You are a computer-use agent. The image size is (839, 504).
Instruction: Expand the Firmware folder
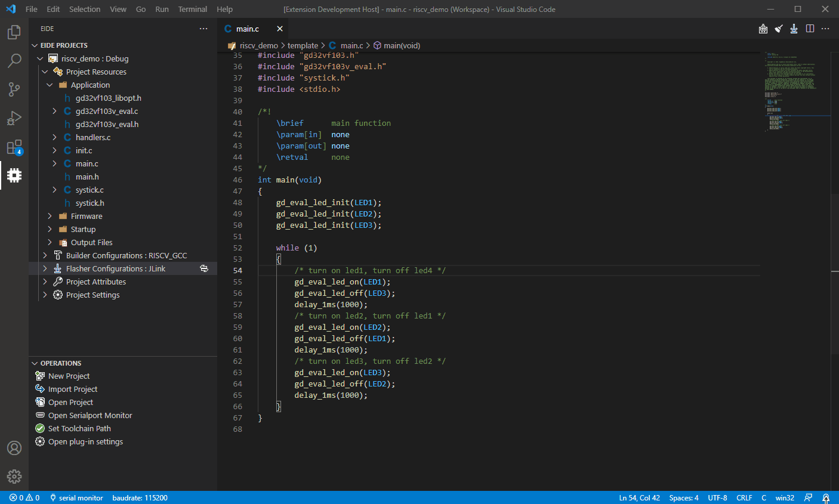tap(87, 217)
